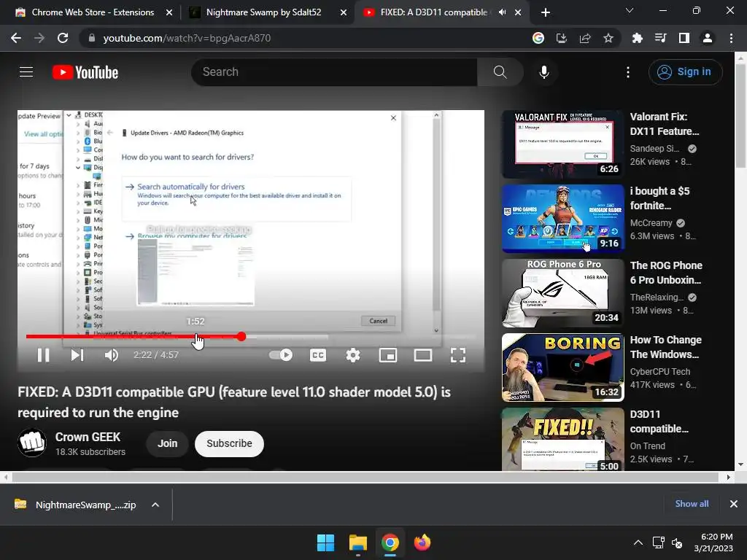
Task: Open On Trend D3D11 compatible video
Action: coord(562,439)
